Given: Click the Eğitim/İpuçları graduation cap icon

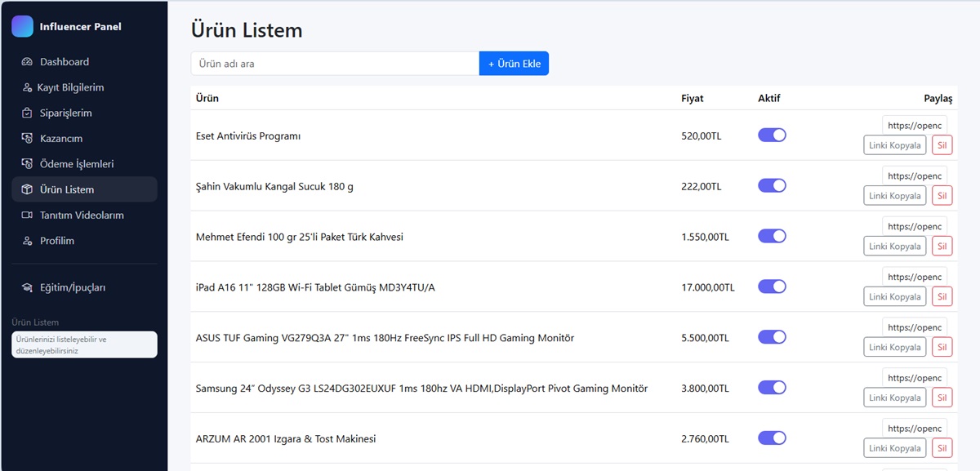Looking at the screenshot, I should click(x=27, y=287).
